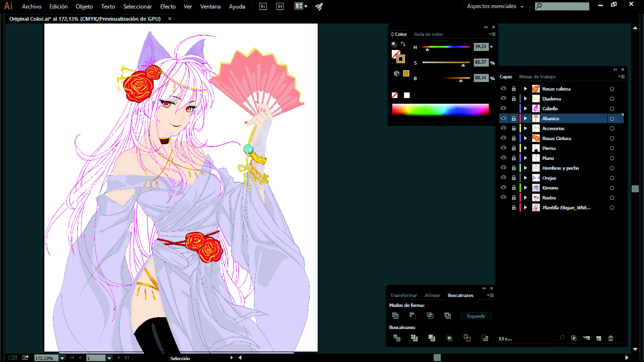The image size is (644, 362).
Task: Click Locate Object magnifier in Layers panel
Action: tap(562, 338)
